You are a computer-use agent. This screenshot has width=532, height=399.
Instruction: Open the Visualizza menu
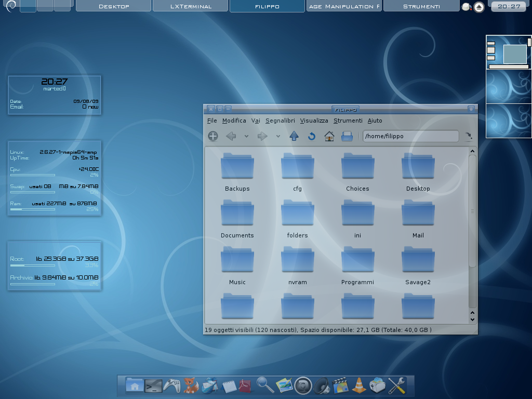(x=314, y=121)
